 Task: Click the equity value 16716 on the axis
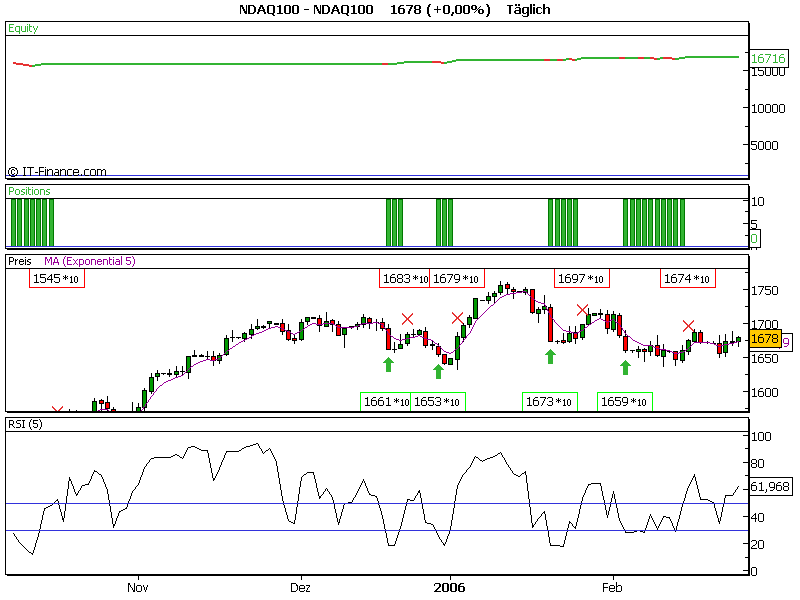click(x=768, y=59)
